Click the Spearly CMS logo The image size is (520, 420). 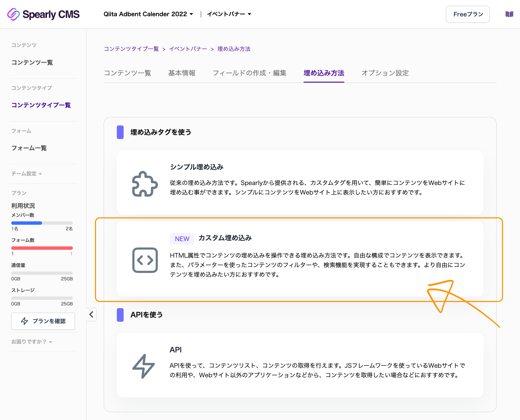click(x=44, y=14)
